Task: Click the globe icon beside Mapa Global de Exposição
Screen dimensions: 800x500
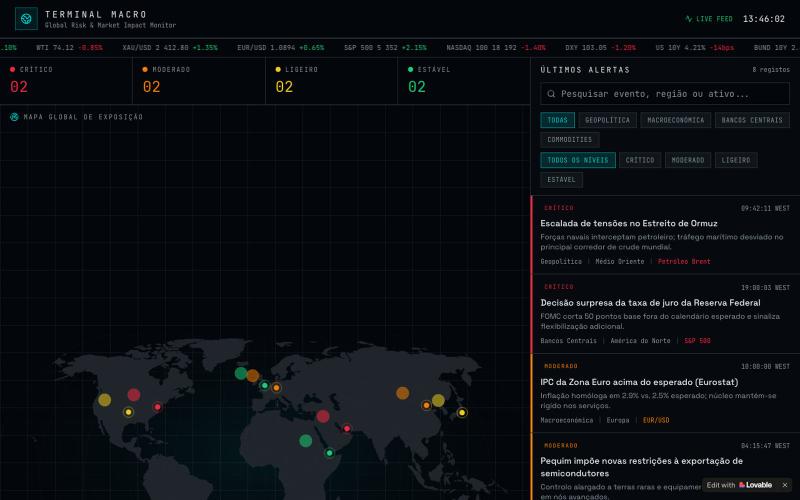Action: (14, 117)
